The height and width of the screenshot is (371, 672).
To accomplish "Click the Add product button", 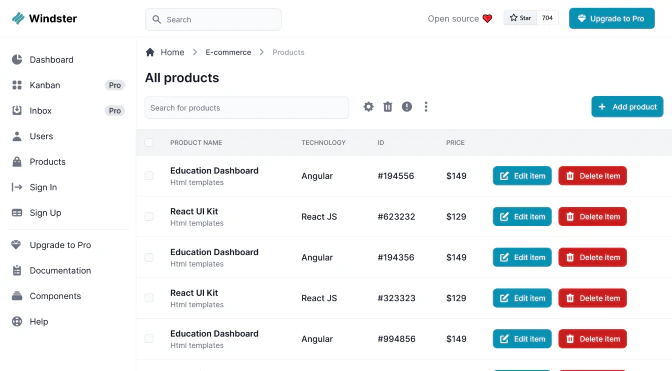I will click(x=627, y=107).
